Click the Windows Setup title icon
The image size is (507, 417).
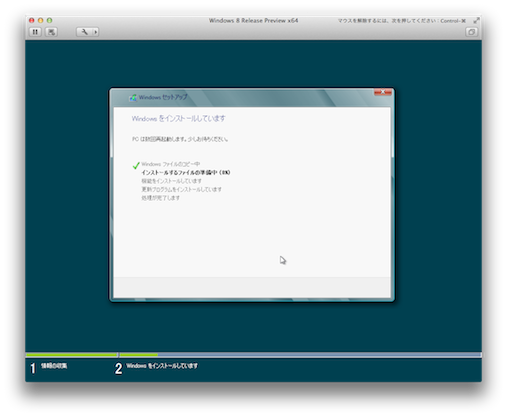click(133, 98)
